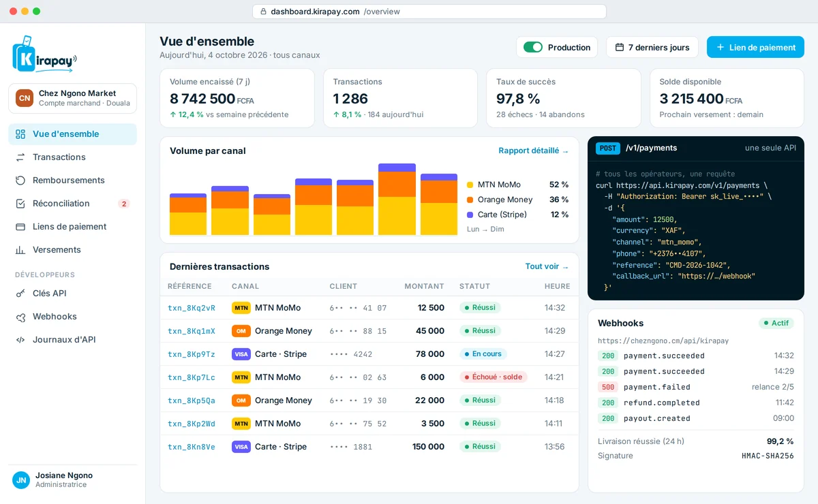Screen dimensions: 818x504
Task: Click the Remboursements refund icon
Action: coord(20,180)
